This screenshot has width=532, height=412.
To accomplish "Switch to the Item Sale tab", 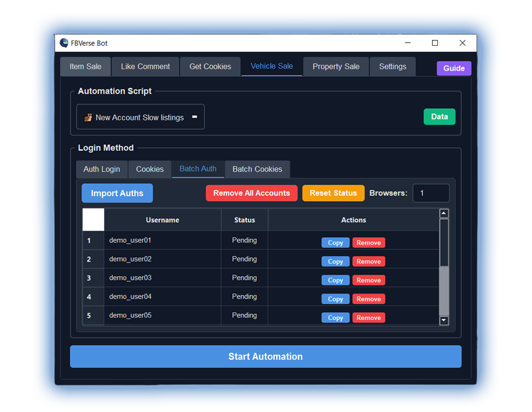I will pos(85,66).
